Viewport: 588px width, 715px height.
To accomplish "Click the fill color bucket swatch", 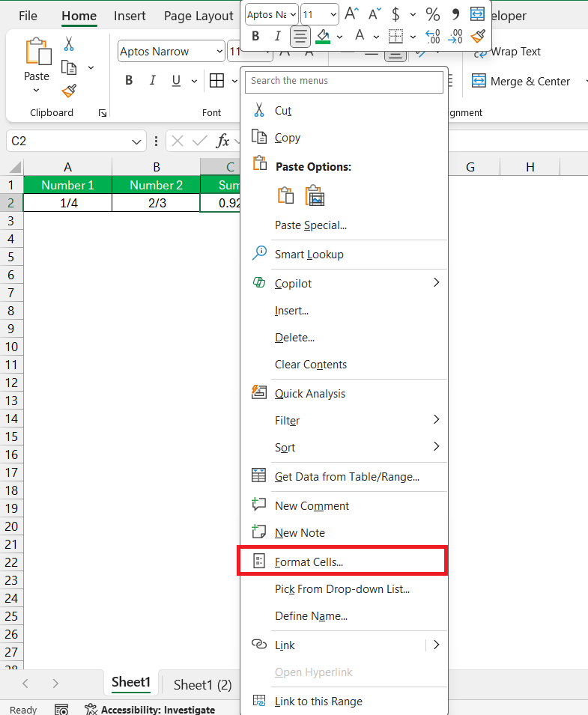I will [x=323, y=37].
